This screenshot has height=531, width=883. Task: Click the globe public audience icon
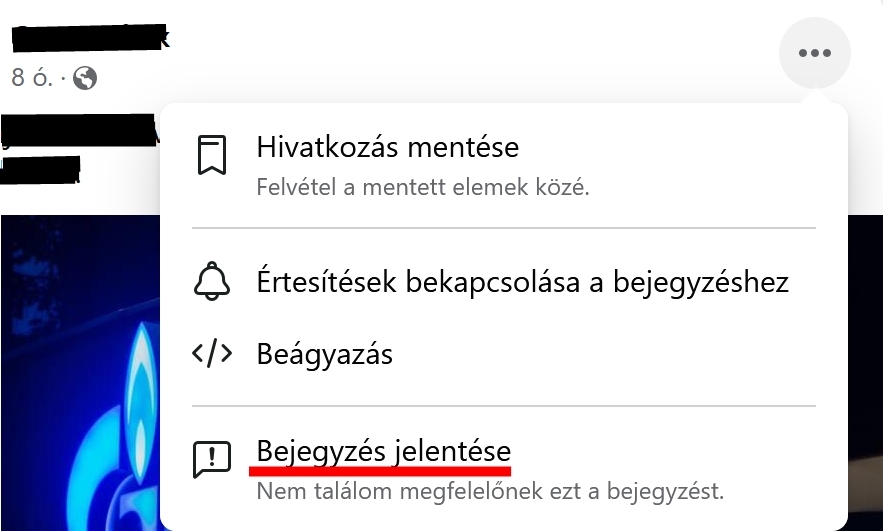85,78
